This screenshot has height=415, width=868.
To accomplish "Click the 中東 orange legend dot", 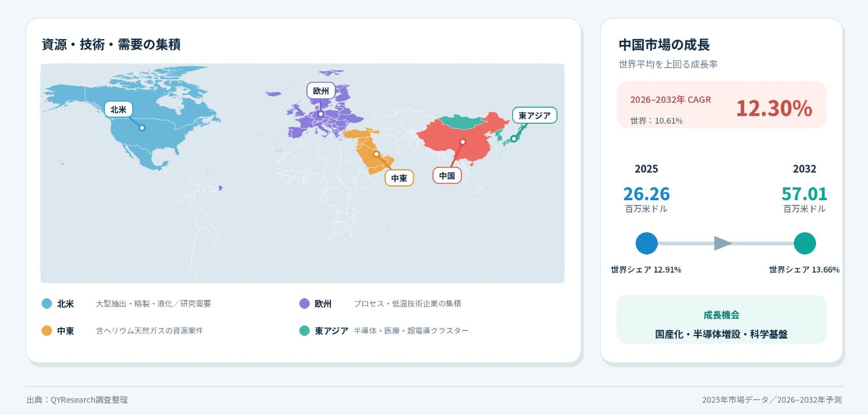I will point(47,330).
